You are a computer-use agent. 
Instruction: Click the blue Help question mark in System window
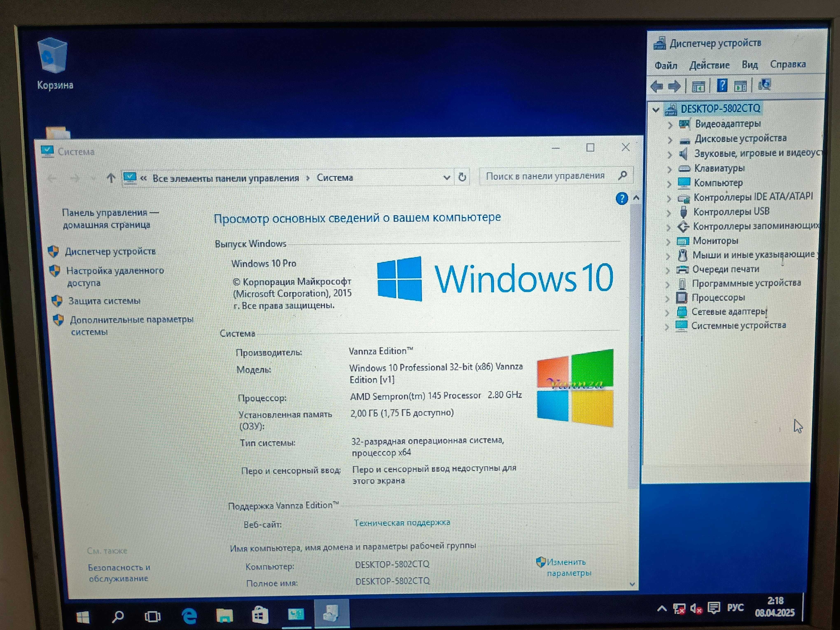(622, 198)
